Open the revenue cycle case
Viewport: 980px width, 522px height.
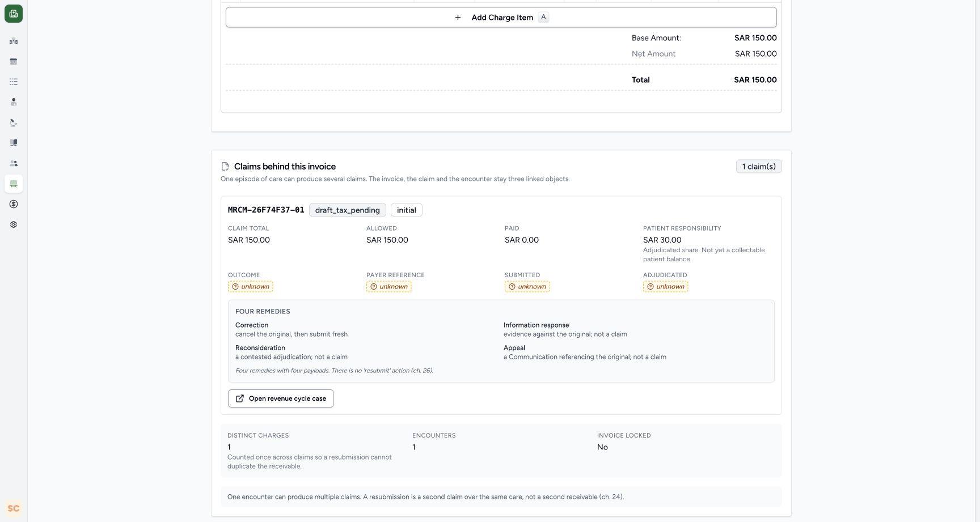pyautogui.click(x=281, y=398)
